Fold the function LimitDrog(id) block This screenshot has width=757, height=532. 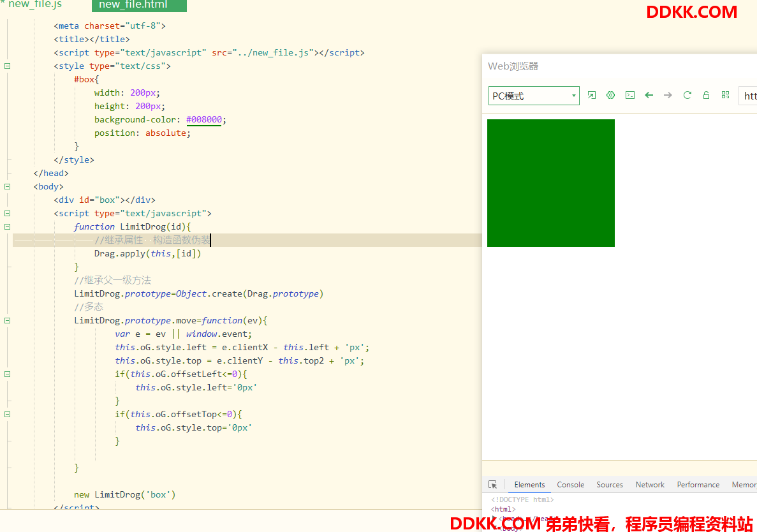(x=7, y=226)
